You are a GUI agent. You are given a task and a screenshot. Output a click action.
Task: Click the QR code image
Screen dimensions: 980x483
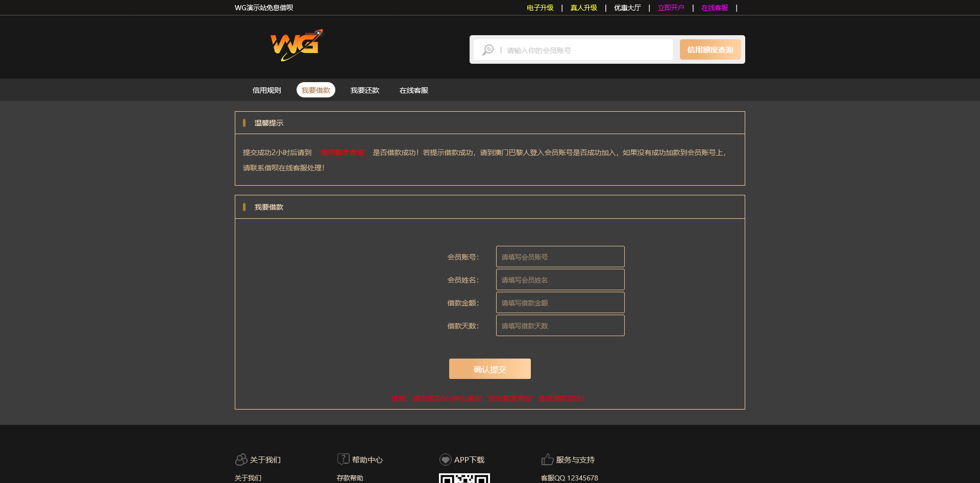point(464,478)
